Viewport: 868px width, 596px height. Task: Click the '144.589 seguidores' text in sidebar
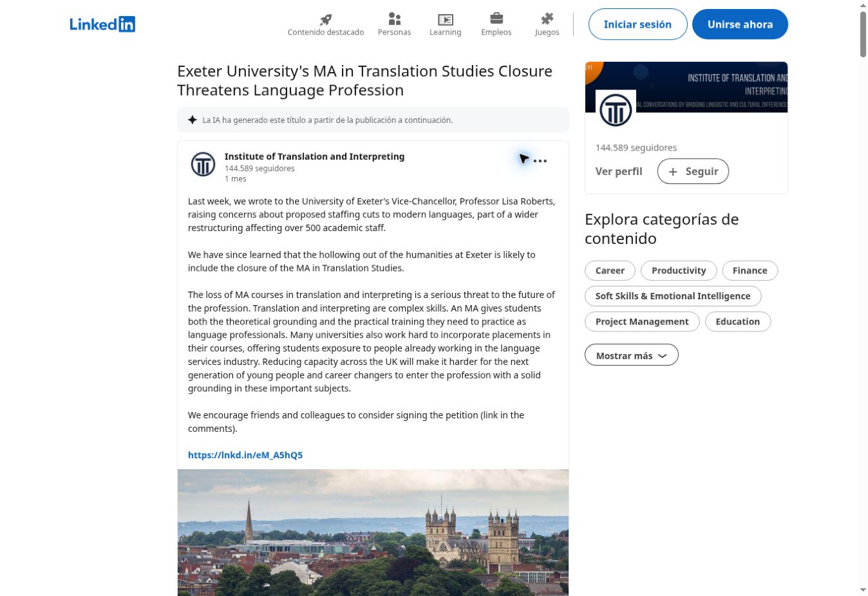[636, 147]
